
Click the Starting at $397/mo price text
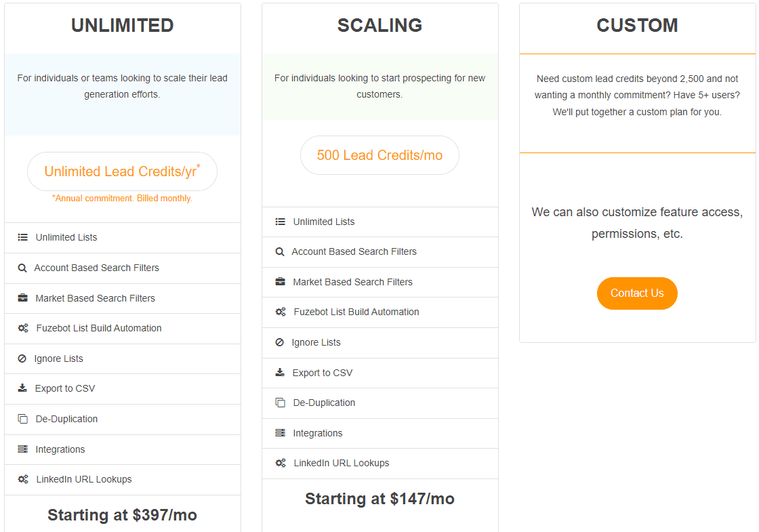coord(122,515)
